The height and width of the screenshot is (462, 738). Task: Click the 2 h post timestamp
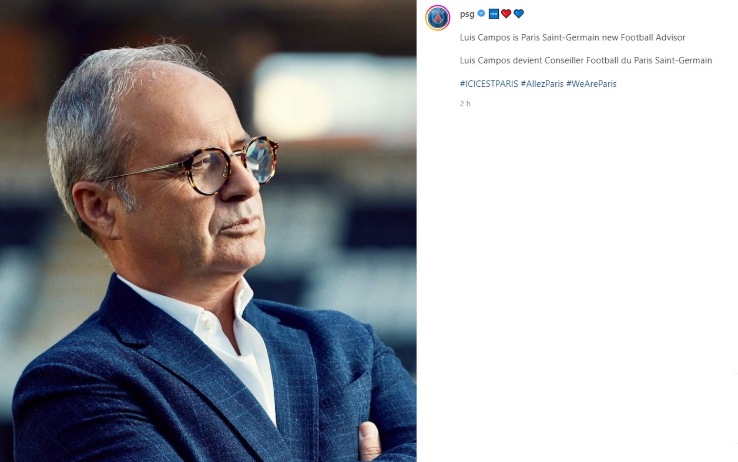[x=465, y=104]
